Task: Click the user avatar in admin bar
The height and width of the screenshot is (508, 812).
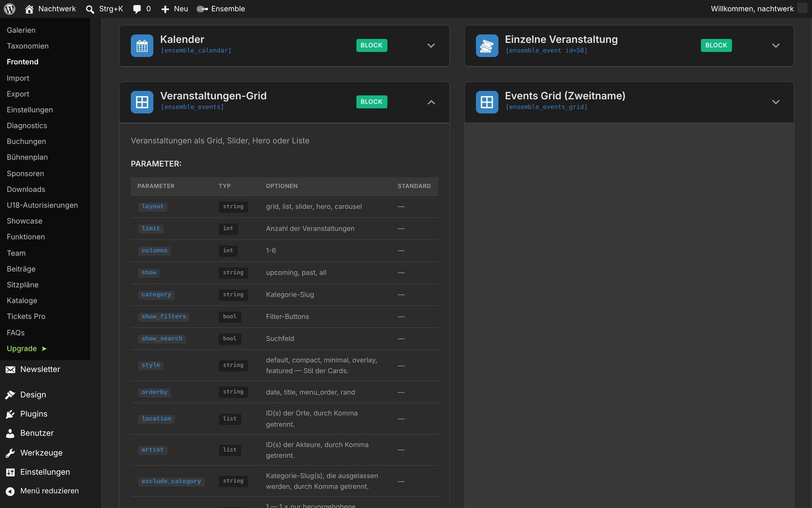Action: [802, 9]
